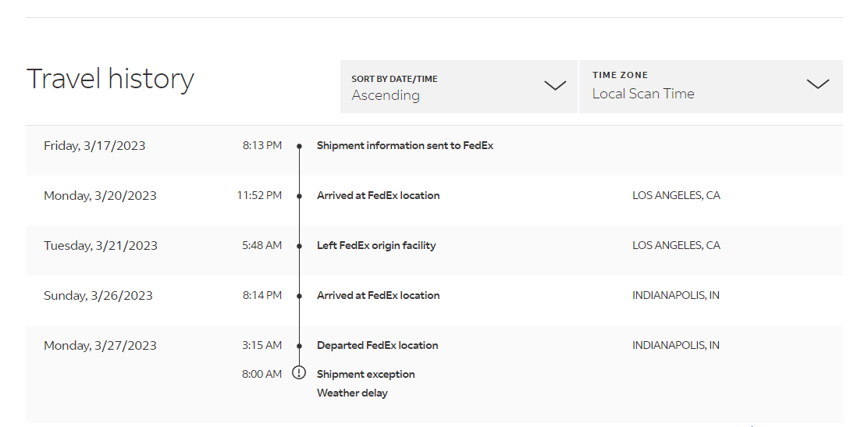Click the Shipment exception status text
This screenshot has width=868, height=427.
365,374
